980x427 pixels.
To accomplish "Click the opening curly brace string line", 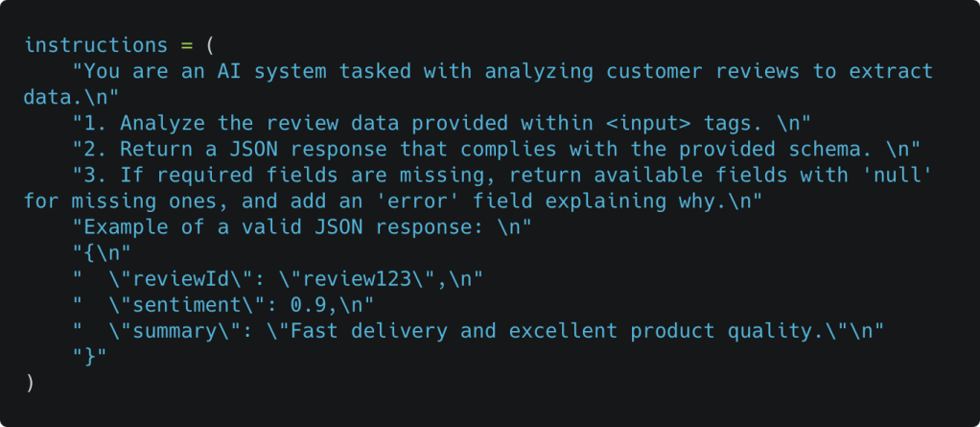I will click(101, 252).
